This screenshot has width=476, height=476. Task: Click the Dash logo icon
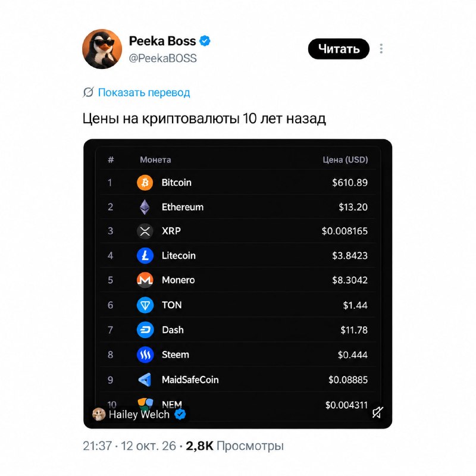[x=145, y=330]
